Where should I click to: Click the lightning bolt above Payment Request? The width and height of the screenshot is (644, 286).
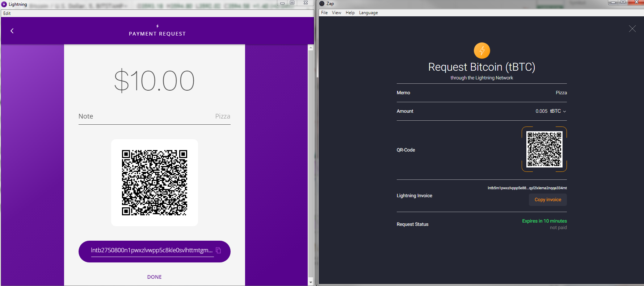click(x=157, y=26)
